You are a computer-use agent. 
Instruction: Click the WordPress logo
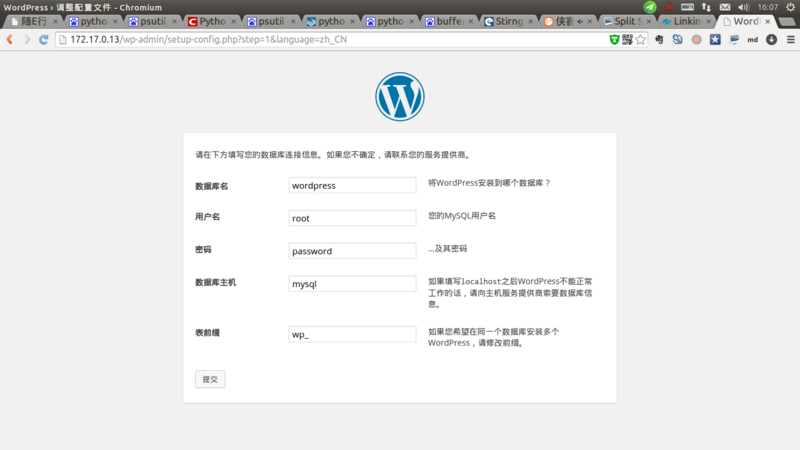click(400, 96)
